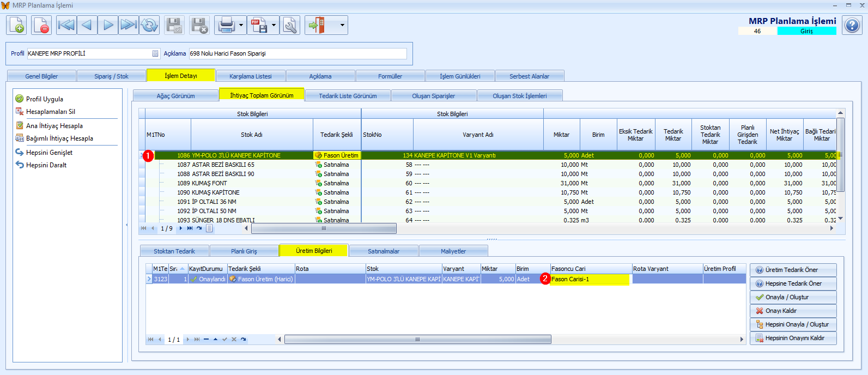Screen dimensions: 868x375
Task: Refresh the record with the circular arrows icon
Action: pyautogui.click(x=149, y=25)
